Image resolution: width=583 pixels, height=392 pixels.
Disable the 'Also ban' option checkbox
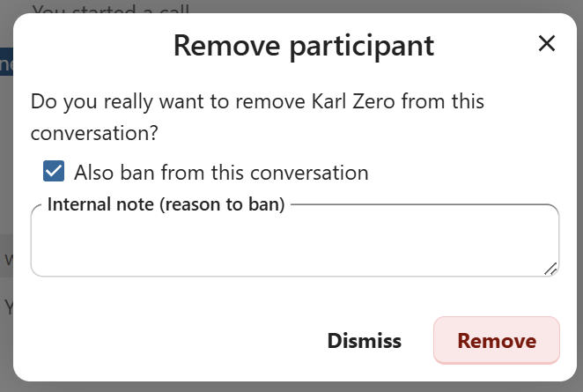[x=54, y=172]
